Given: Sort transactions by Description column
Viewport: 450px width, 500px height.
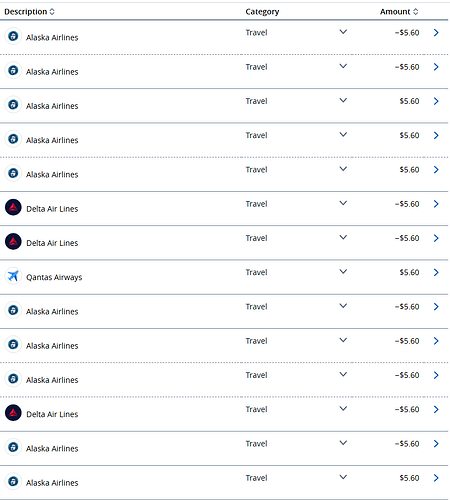Looking at the screenshot, I should 52,12.
